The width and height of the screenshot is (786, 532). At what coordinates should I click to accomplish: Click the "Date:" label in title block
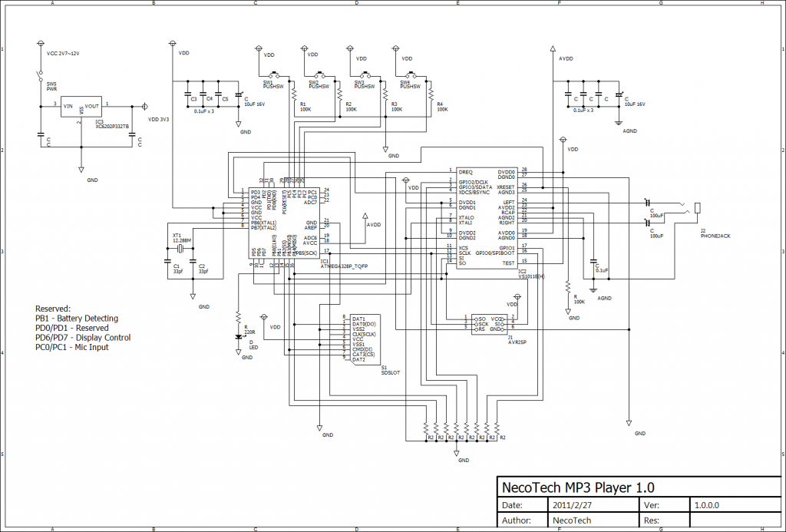512,505
